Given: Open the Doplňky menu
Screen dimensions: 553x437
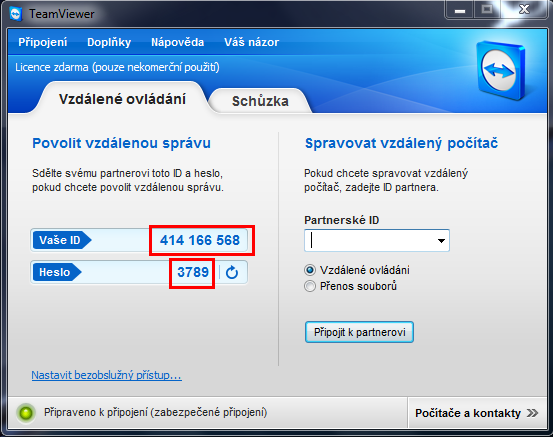Looking at the screenshot, I should 109,42.
